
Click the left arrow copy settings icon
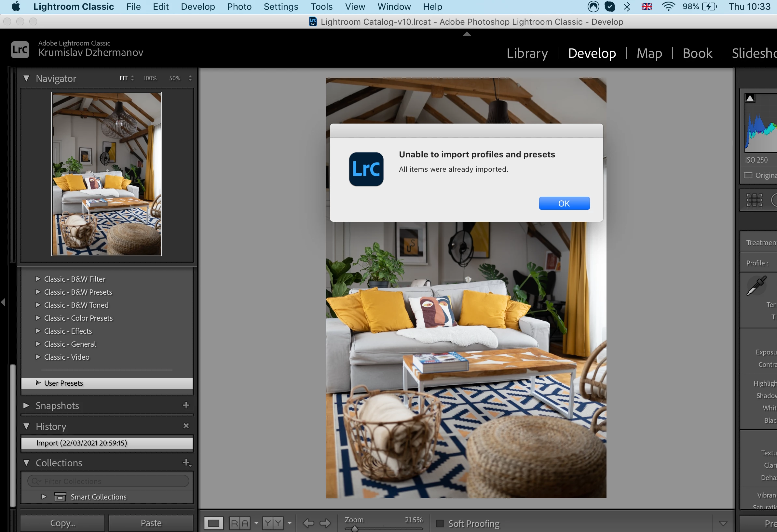point(308,523)
